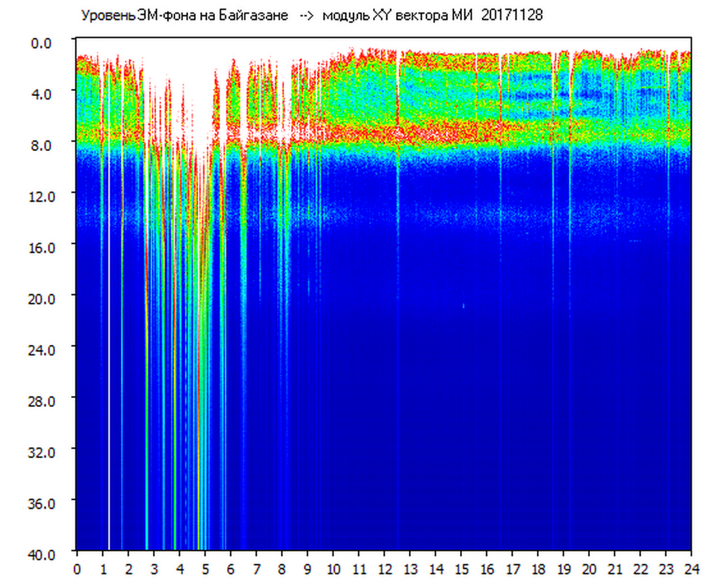Screen dimensions: 716x588
Task: Click the hour 10 tick label
Action: coord(333,569)
